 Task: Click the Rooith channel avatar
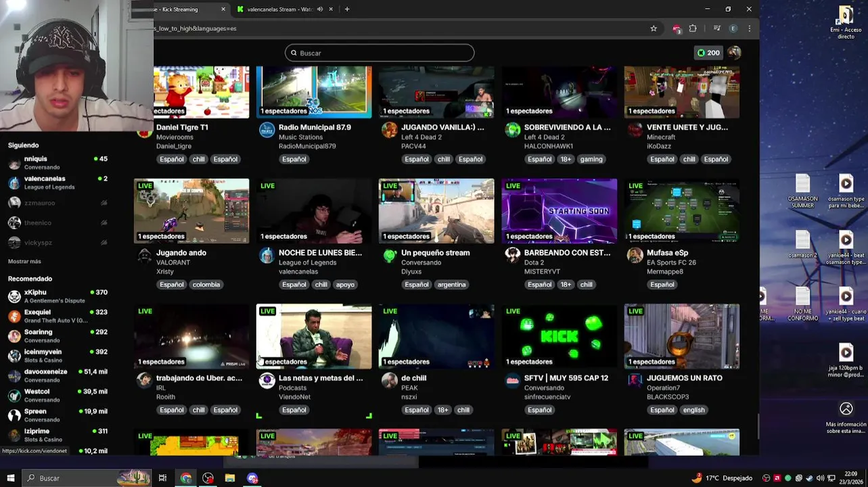(144, 380)
